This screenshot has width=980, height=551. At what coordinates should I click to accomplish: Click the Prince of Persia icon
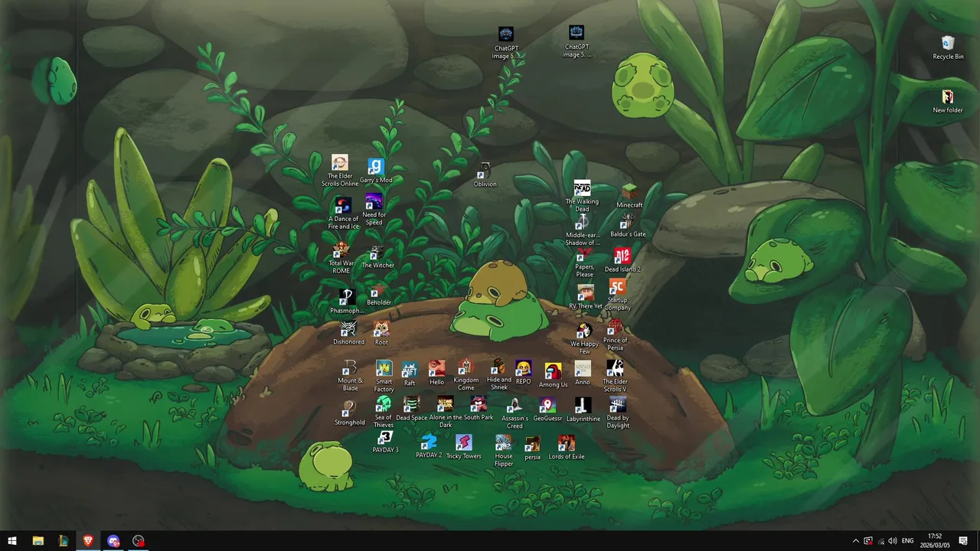pyautogui.click(x=615, y=334)
